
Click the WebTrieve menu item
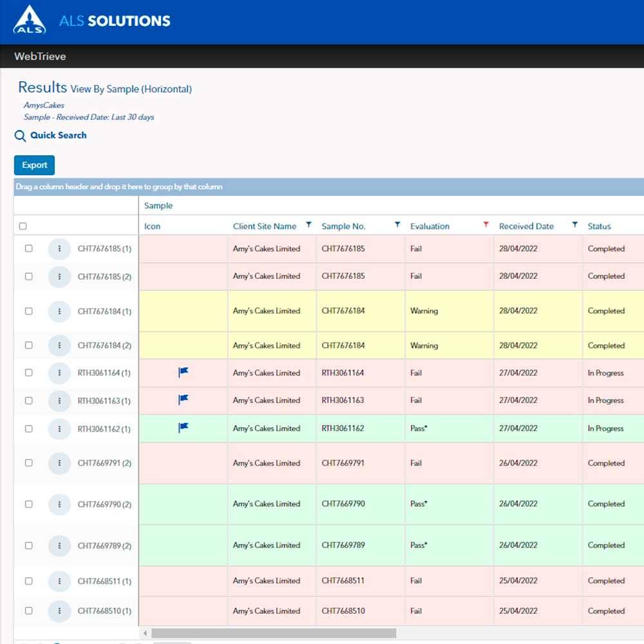[40, 57]
